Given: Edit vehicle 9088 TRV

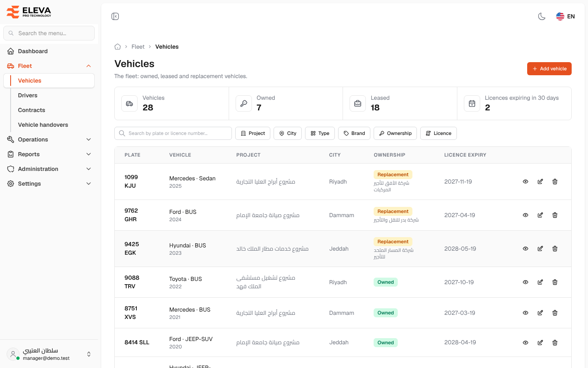Looking at the screenshot, I should [x=540, y=282].
